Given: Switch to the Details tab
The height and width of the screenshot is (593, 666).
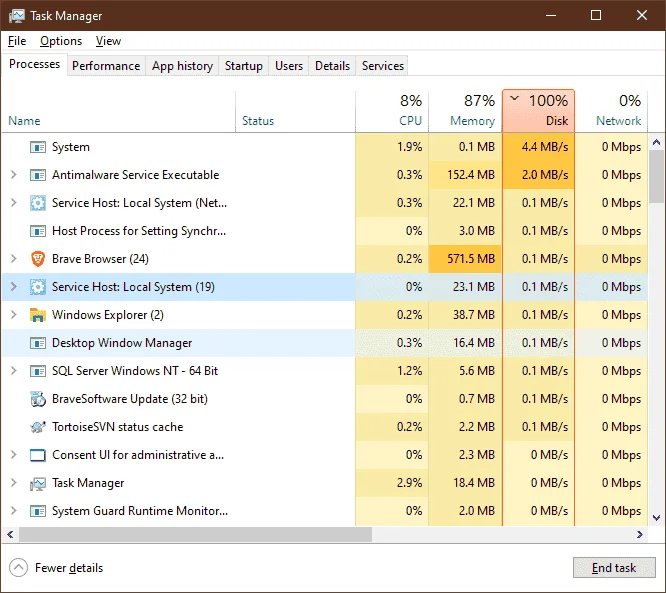Looking at the screenshot, I should (x=332, y=66).
